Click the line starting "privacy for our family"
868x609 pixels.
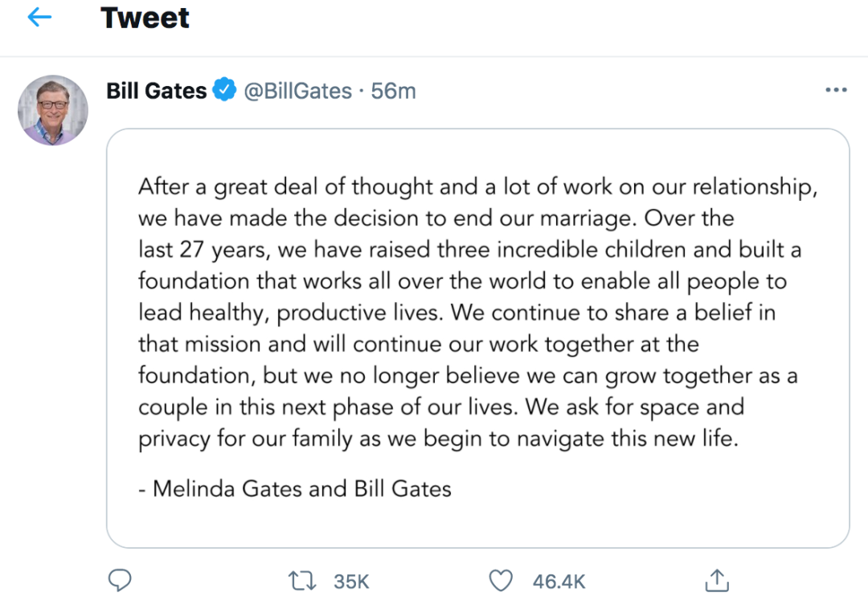438,439
